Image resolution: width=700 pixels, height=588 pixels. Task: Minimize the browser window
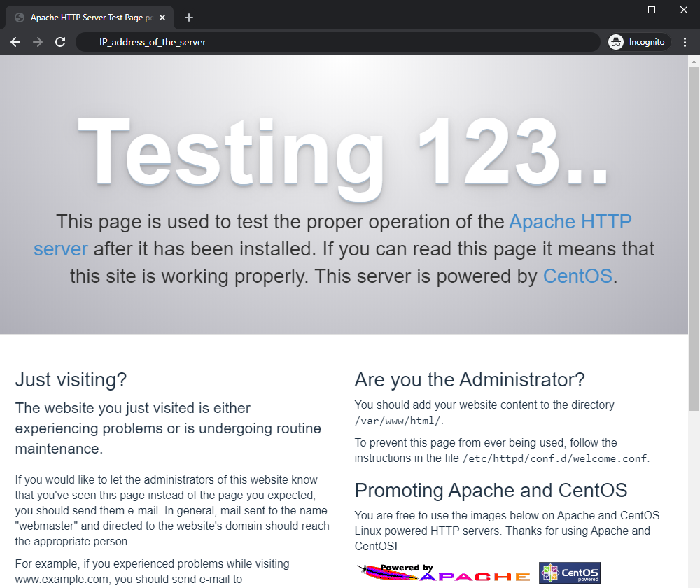coord(619,10)
